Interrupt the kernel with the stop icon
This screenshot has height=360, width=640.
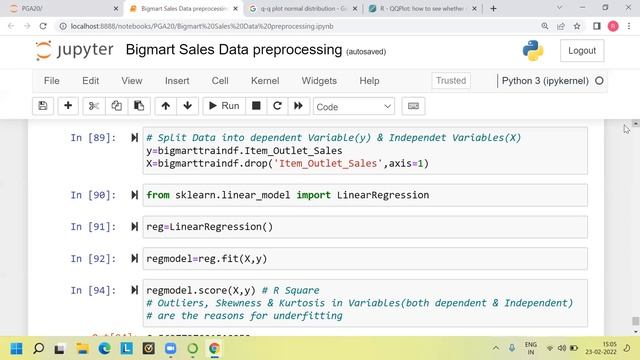tap(256, 106)
